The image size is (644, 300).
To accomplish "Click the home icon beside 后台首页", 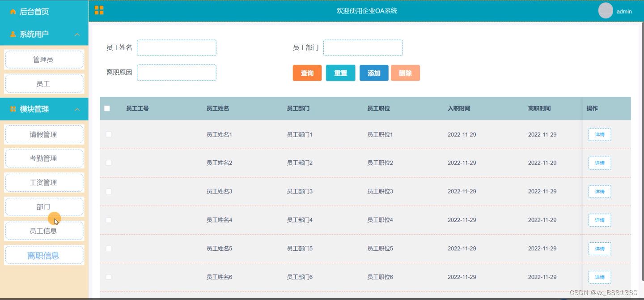I will (x=13, y=12).
